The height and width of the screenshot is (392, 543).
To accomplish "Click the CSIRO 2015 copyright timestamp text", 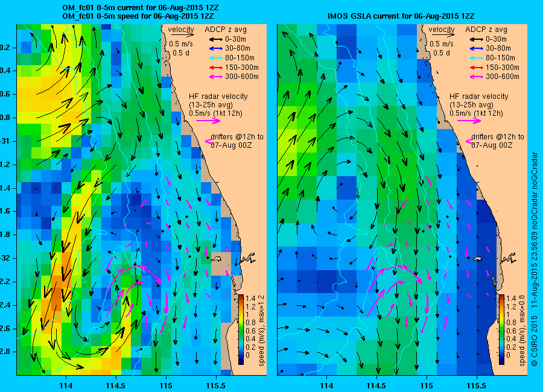I will tap(535, 259).
